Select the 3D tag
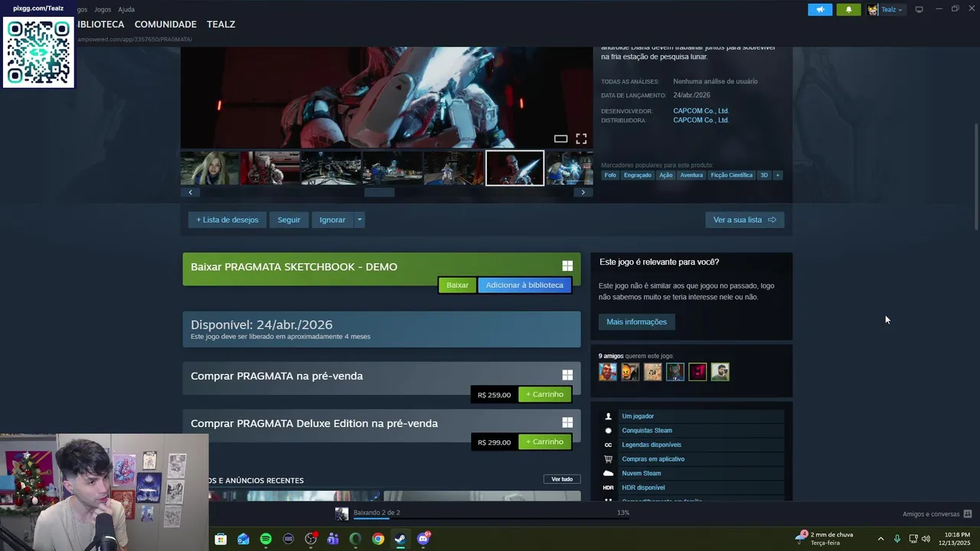The height and width of the screenshot is (551, 980). (763, 175)
